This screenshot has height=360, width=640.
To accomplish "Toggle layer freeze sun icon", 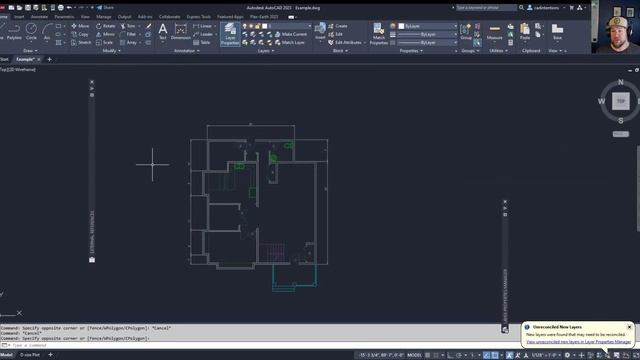I will [x=251, y=26].
